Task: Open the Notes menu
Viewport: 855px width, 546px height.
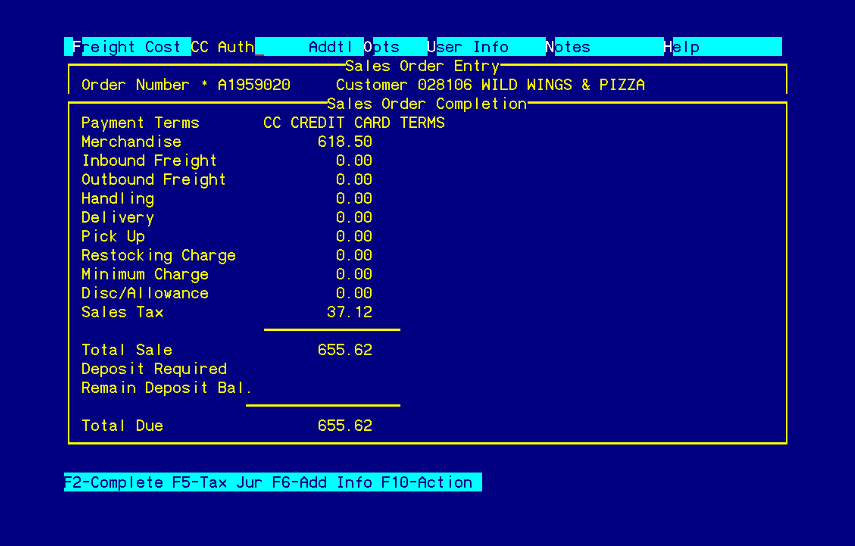Action: click(x=568, y=47)
